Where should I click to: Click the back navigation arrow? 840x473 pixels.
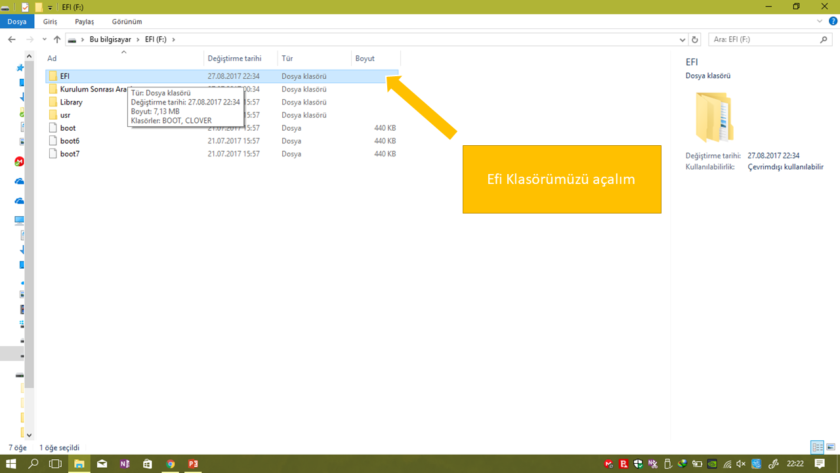11,39
